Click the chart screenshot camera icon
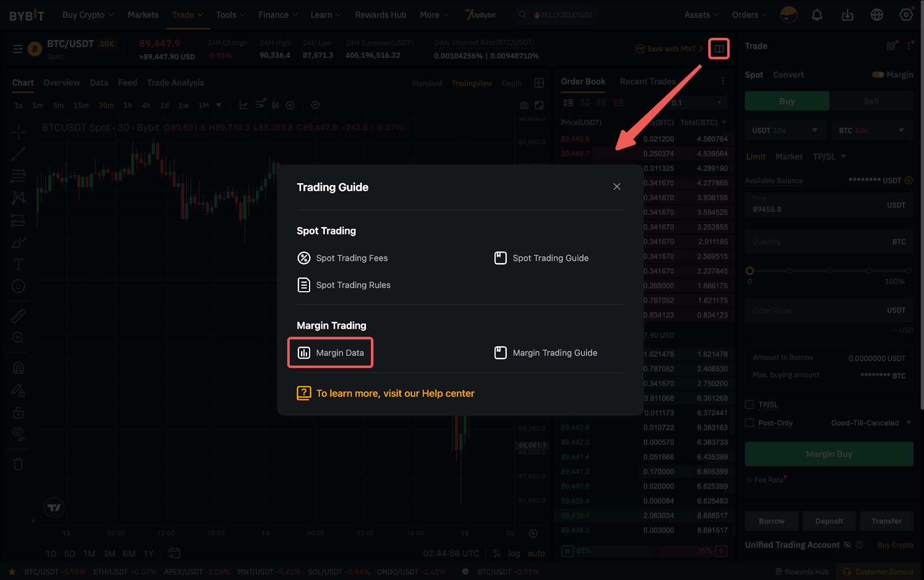The width and height of the screenshot is (924, 580). point(524,105)
